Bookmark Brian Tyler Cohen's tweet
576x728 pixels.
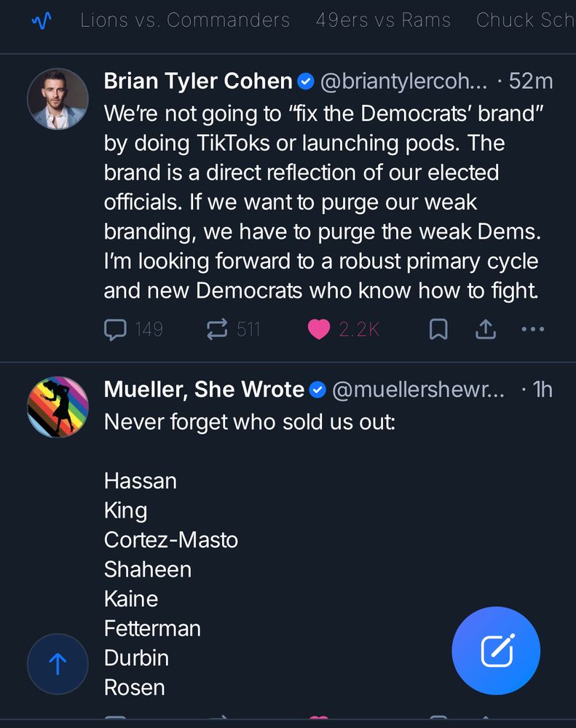click(x=438, y=330)
